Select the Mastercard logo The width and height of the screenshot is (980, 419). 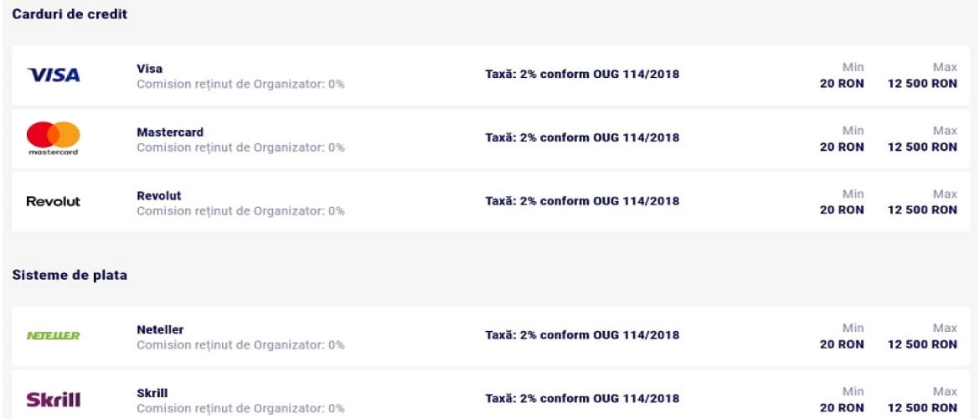53,138
